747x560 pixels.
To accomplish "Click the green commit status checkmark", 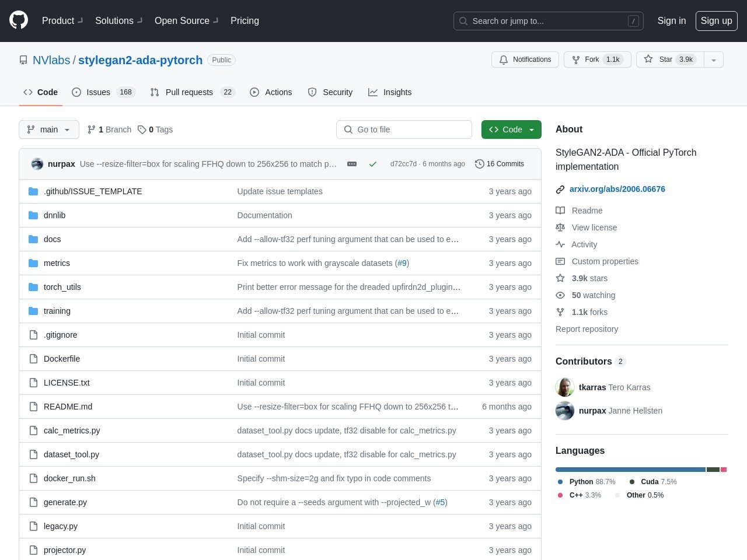I will 373,164.
